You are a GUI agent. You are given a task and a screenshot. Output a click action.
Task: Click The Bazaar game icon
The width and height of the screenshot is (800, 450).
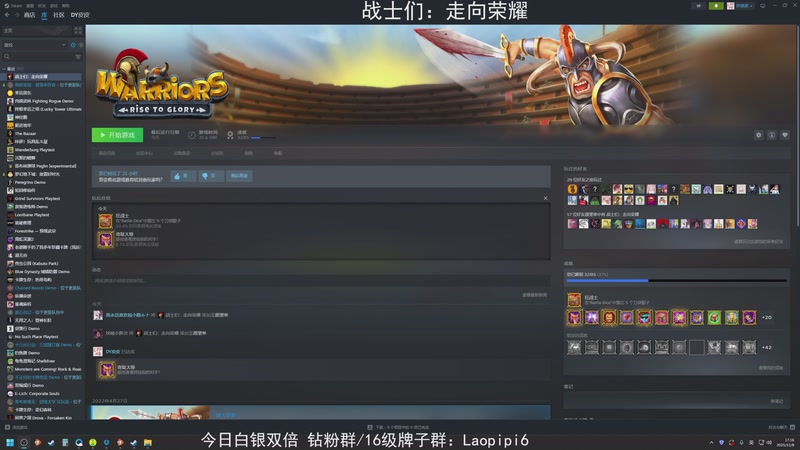[x=10, y=134]
